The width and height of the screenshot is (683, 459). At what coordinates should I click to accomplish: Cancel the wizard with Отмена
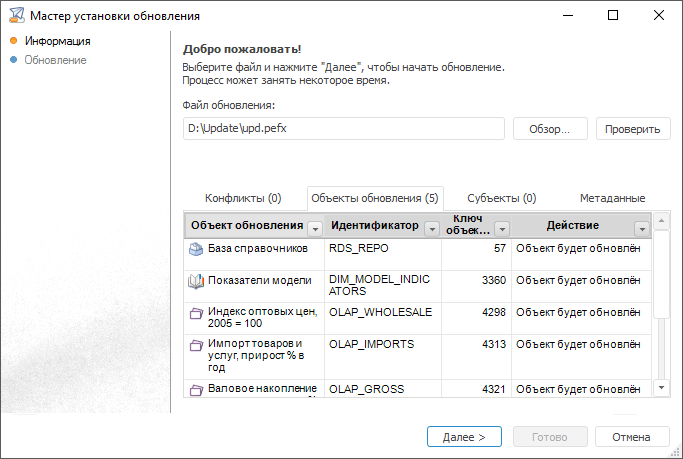[631, 437]
